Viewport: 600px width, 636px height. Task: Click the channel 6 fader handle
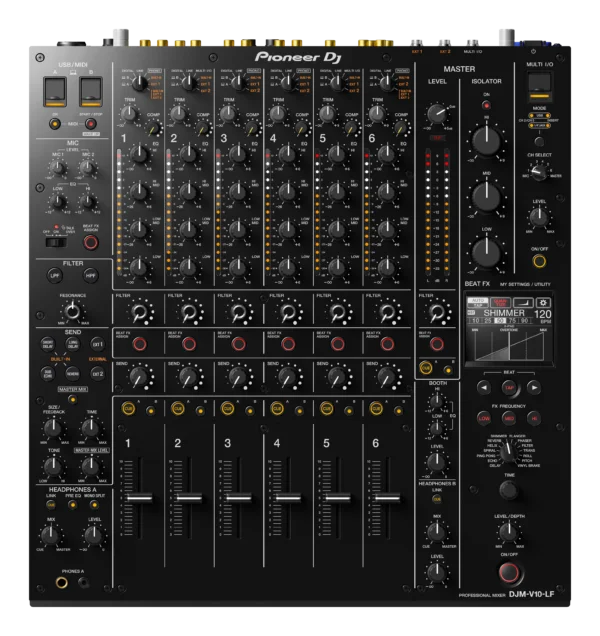[x=387, y=498]
